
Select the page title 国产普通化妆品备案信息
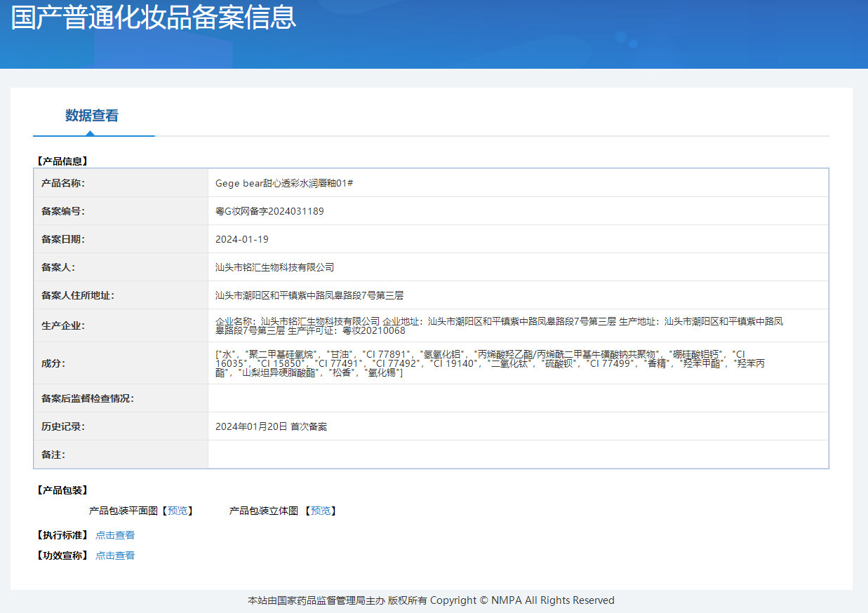pos(154,18)
